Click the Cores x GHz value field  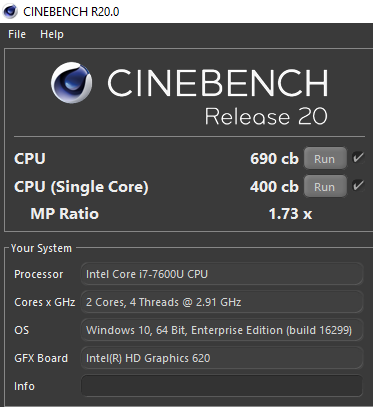[x=222, y=302]
